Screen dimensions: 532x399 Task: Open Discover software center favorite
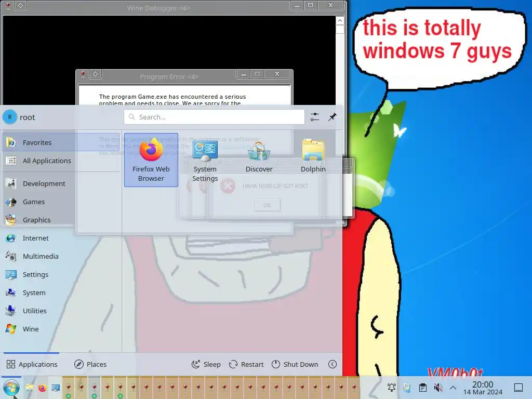click(259, 160)
